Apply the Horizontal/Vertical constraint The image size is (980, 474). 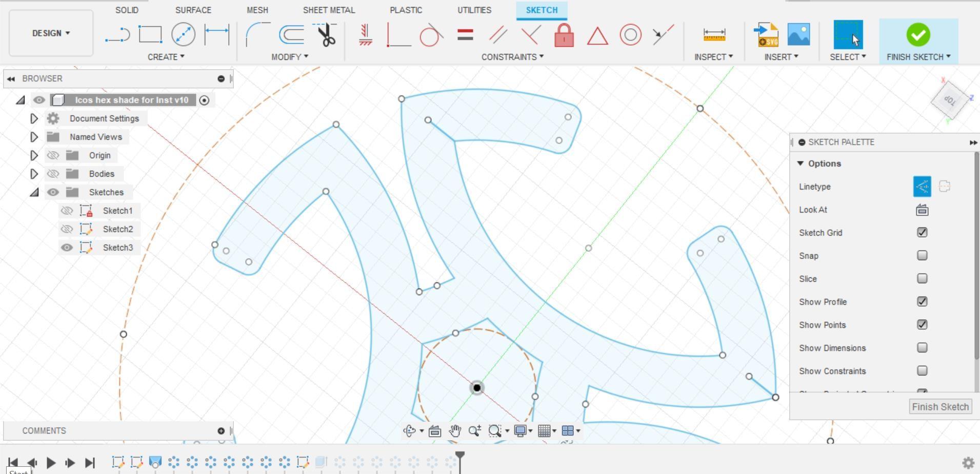(365, 35)
